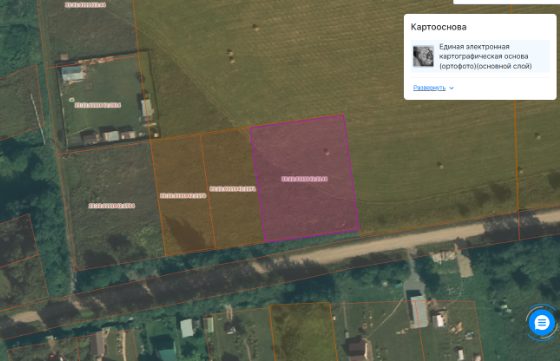
Task: Click the cadastral number label inside magenta parcel
Action: (304, 179)
